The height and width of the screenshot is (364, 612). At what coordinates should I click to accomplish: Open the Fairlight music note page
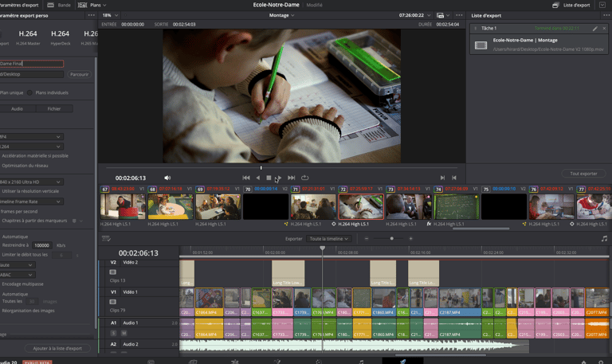[361, 362]
